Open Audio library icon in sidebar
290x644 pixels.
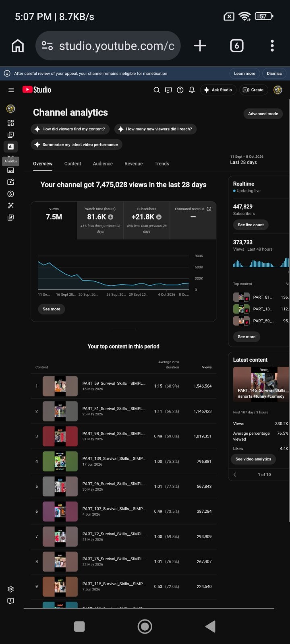tap(11, 217)
